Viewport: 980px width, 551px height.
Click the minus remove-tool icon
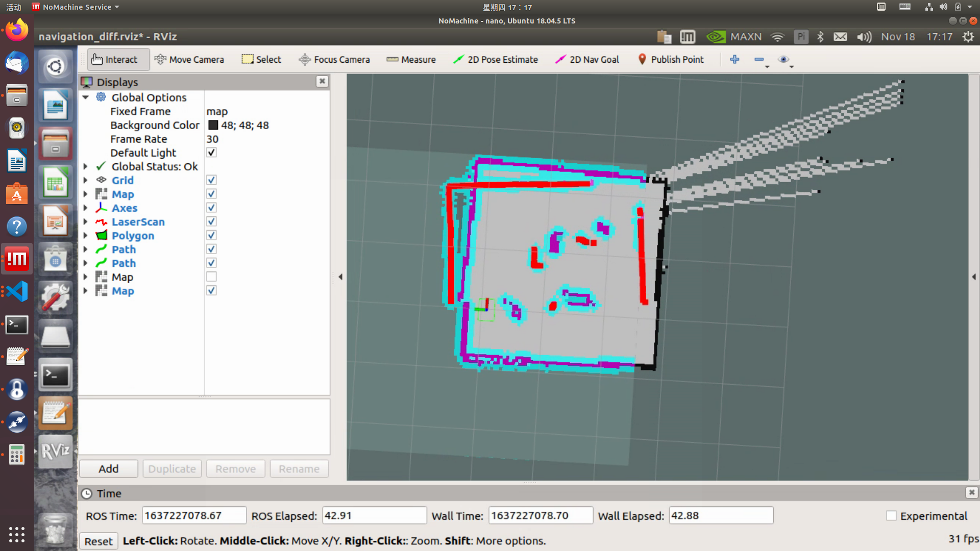click(759, 60)
